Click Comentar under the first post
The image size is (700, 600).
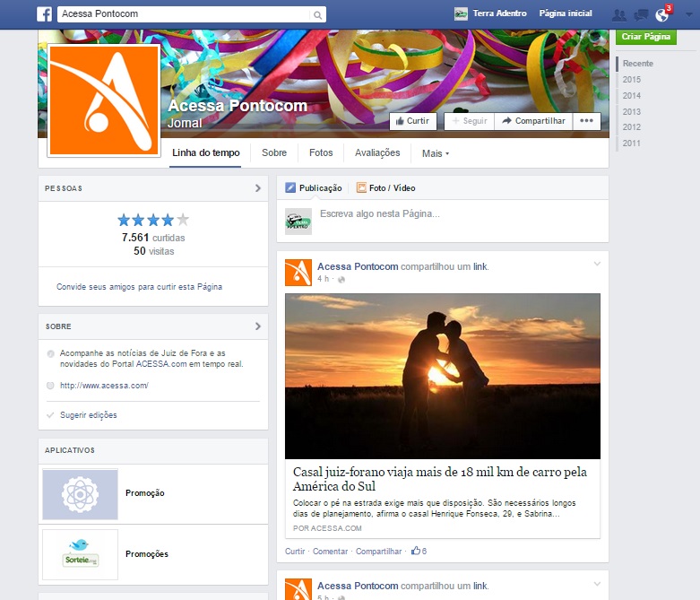pyautogui.click(x=330, y=552)
